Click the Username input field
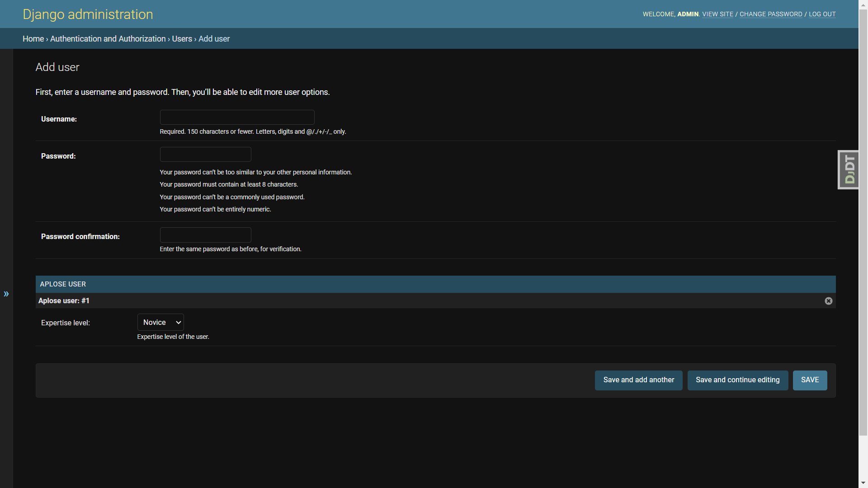 (x=237, y=117)
